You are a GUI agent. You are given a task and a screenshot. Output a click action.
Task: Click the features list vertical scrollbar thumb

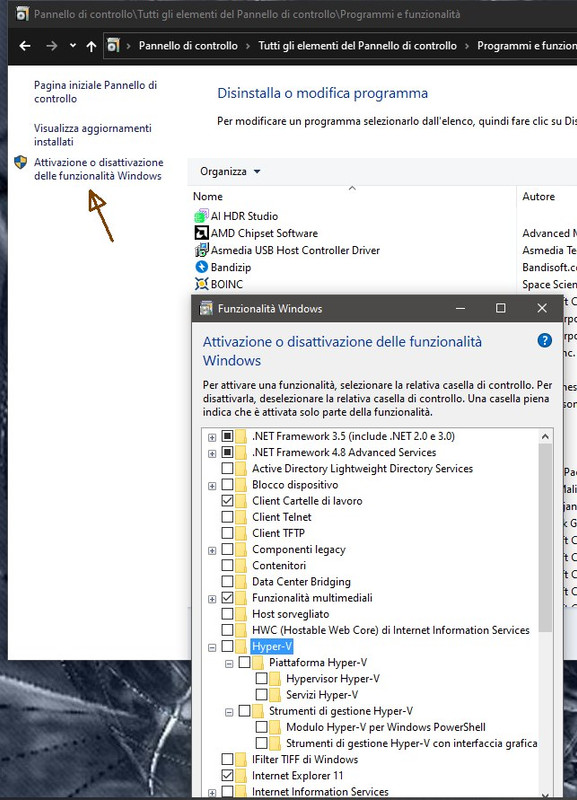click(x=545, y=537)
